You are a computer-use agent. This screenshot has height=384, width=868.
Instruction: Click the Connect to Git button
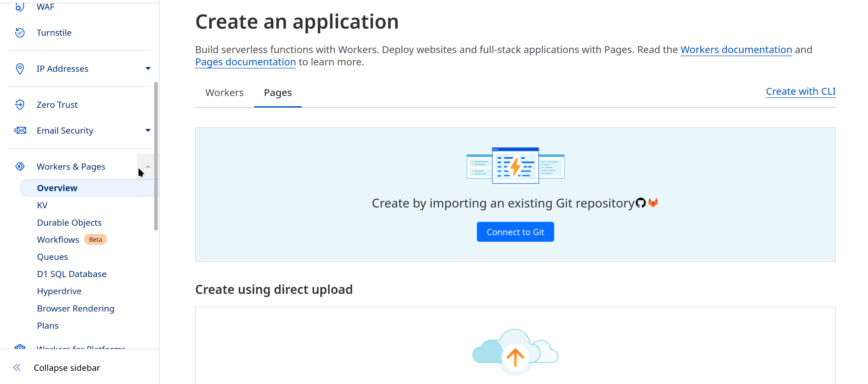pyautogui.click(x=515, y=232)
